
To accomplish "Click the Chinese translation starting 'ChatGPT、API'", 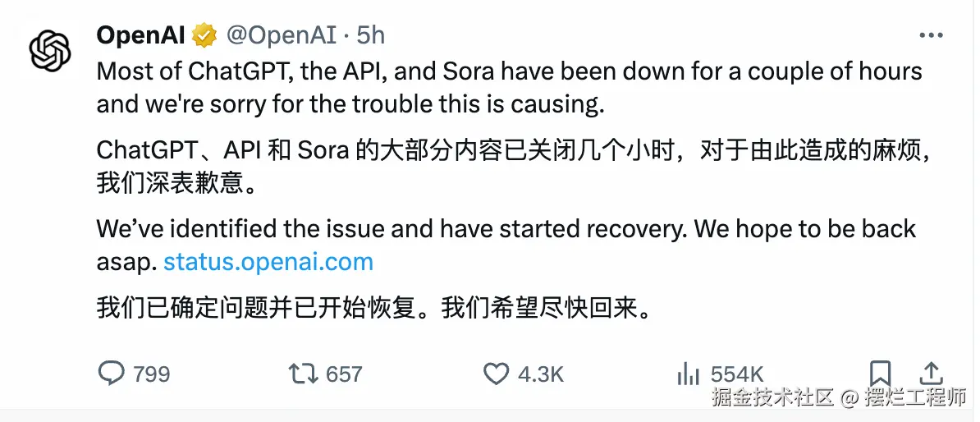I will 509,166.
